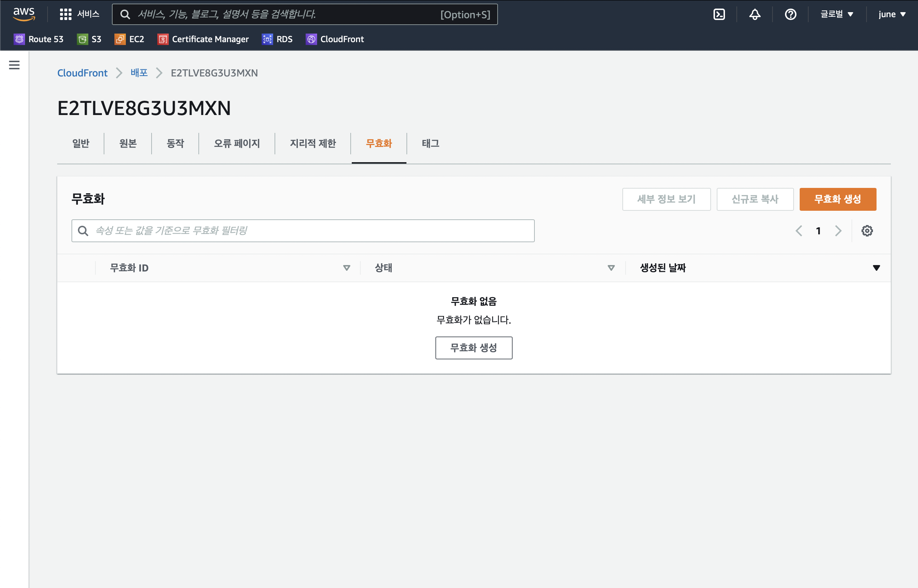
Task: Switch to the 지리적 제한 tab
Action: (313, 144)
